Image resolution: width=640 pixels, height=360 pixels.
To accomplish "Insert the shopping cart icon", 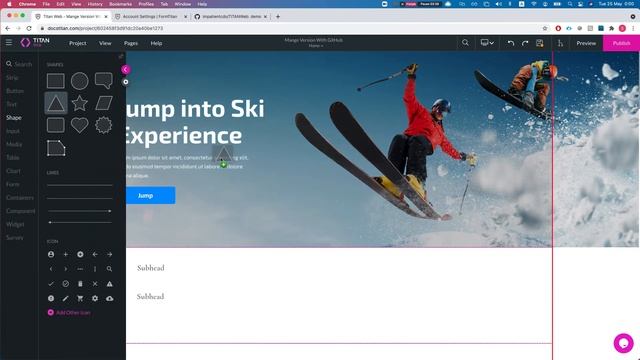I will coord(80,298).
